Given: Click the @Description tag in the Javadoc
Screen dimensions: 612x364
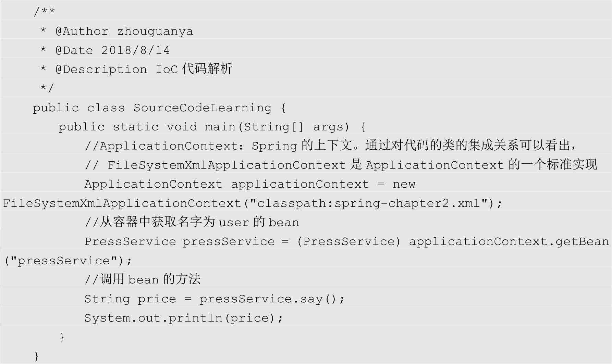Looking at the screenshot, I should pyautogui.click(x=101, y=70).
